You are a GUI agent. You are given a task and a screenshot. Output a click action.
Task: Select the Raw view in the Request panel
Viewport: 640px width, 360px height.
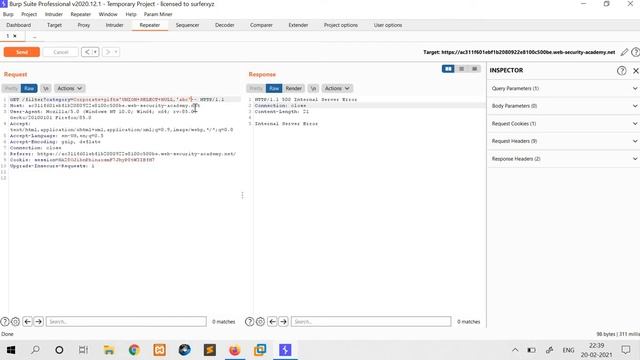click(x=29, y=88)
